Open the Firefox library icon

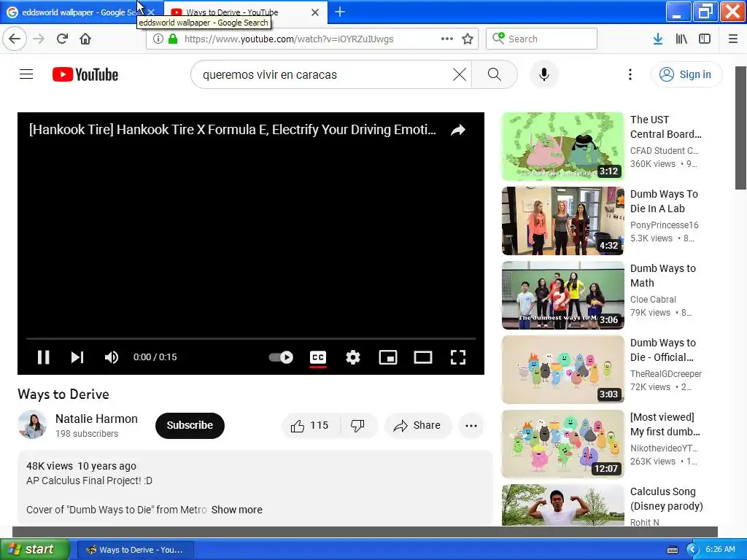[x=681, y=39]
